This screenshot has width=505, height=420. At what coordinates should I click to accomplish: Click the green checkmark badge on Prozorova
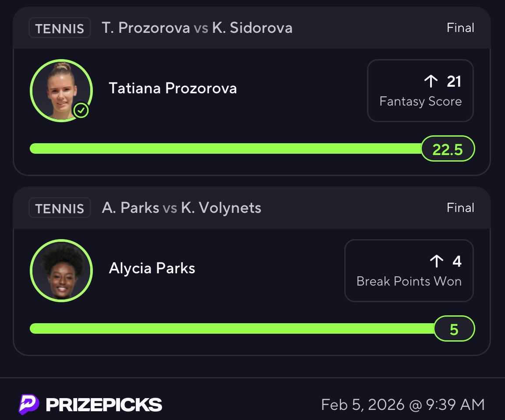(x=81, y=110)
